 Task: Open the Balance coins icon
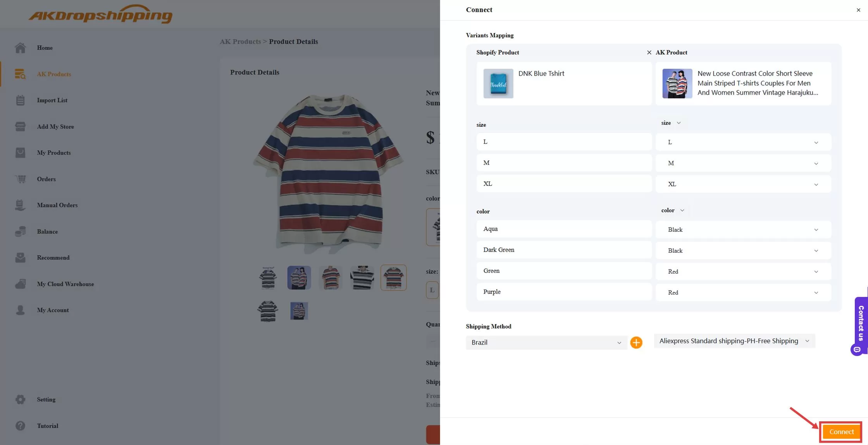click(x=20, y=231)
